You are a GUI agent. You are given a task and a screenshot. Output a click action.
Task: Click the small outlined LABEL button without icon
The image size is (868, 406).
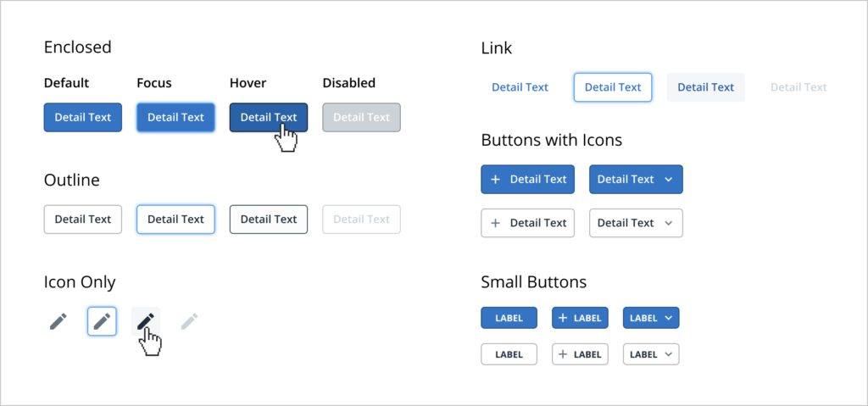(x=509, y=354)
